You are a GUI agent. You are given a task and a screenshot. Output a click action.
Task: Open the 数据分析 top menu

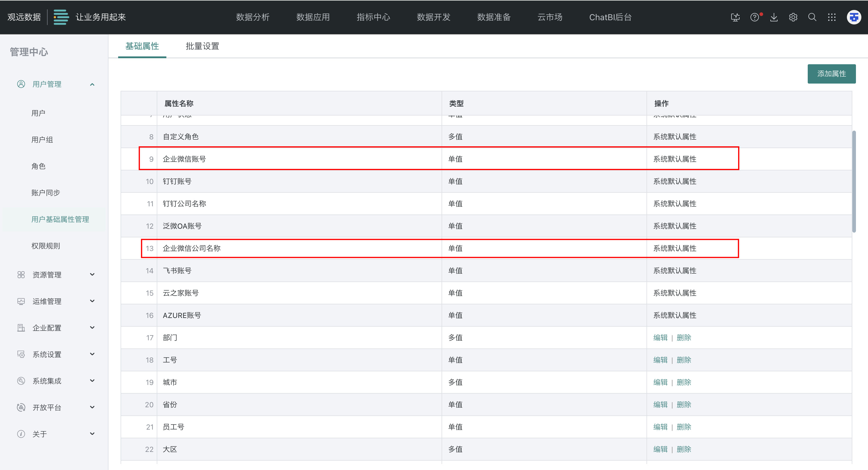pos(253,17)
